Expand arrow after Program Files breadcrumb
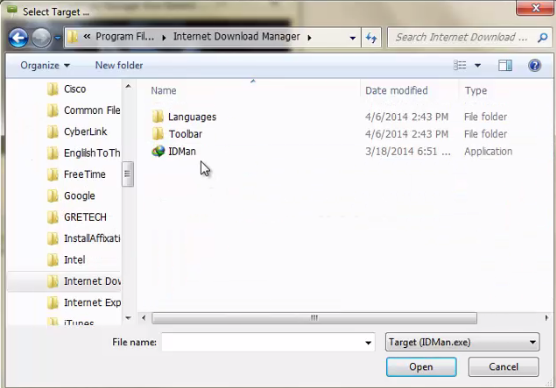The image size is (556, 388). [164, 37]
